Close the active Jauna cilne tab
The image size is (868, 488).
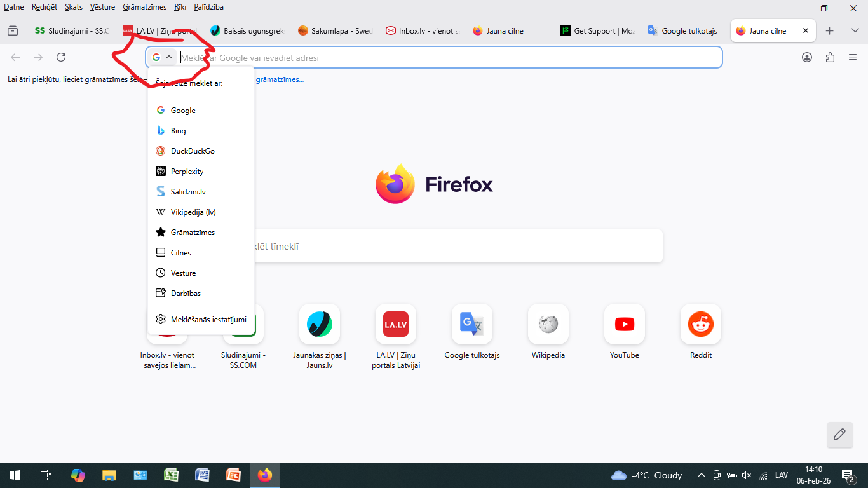coord(806,30)
